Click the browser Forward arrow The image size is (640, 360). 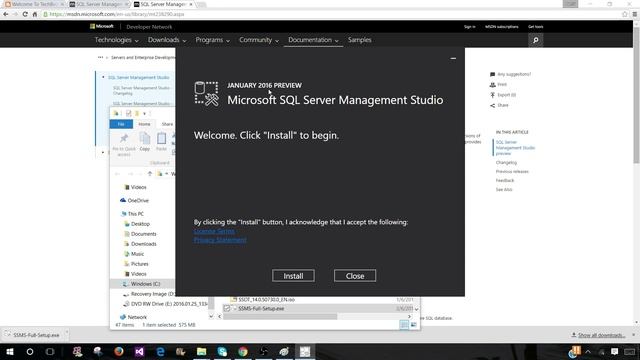15,14
